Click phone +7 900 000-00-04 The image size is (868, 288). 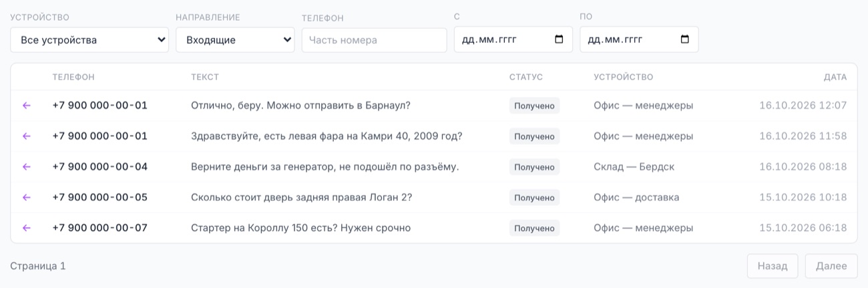click(x=100, y=167)
